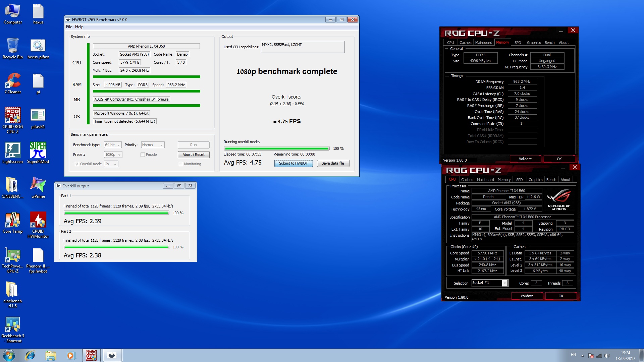Click the Used CPU capabilities text box
The height and width of the screenshot is (362, 644).
click(303, 47)
